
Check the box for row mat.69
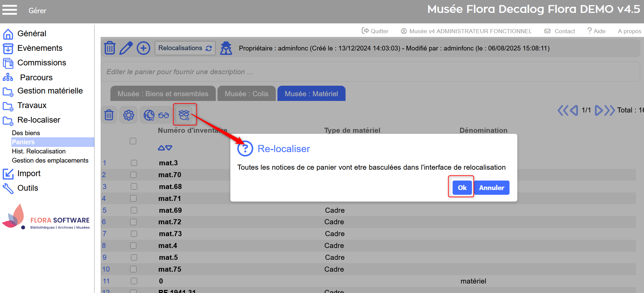click(134, 210)
